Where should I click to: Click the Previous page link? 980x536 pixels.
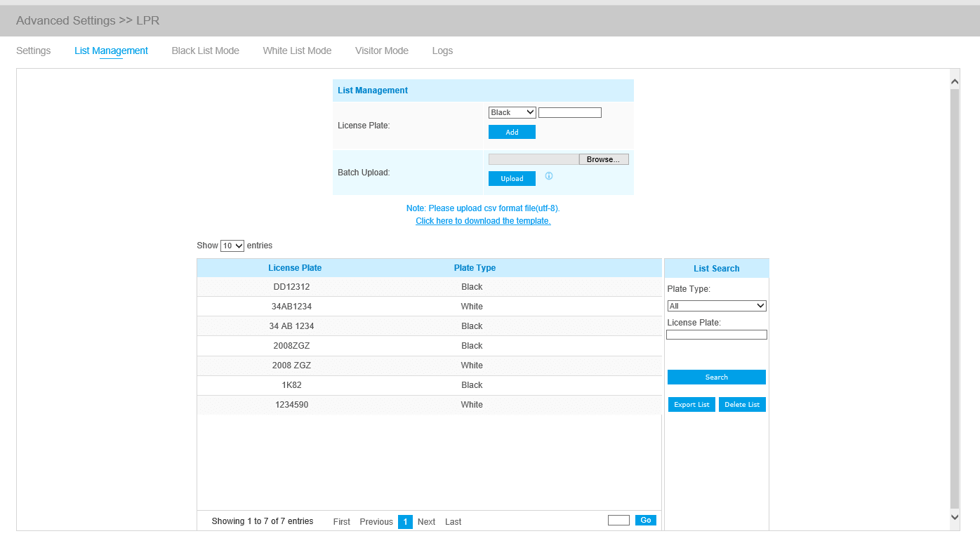click(x=376, y=521)
